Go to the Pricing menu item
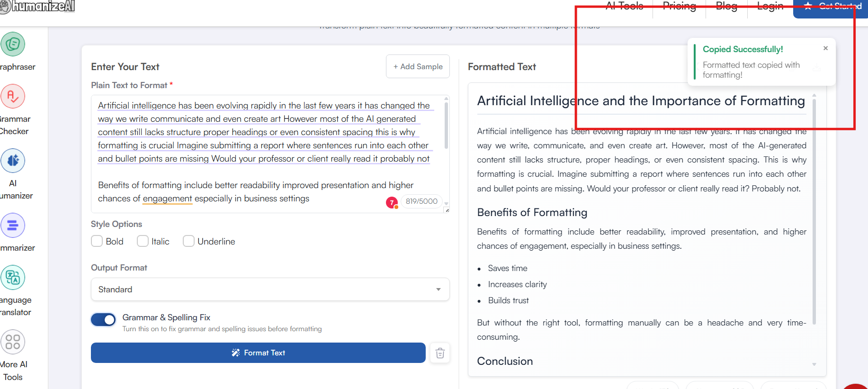This screenshot has width=868, height=389. 679,6
